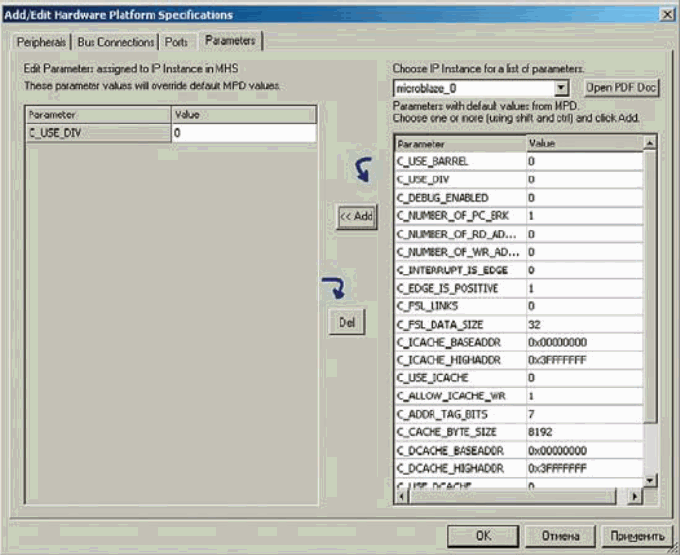680x555 pixels.
Task: Select C_DEBUG_ENABLED in the parameter list
Action: click(x=460, y=198)
